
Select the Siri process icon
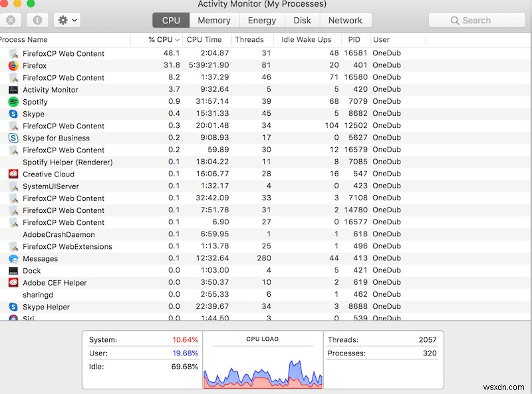[x=13, y=318]
